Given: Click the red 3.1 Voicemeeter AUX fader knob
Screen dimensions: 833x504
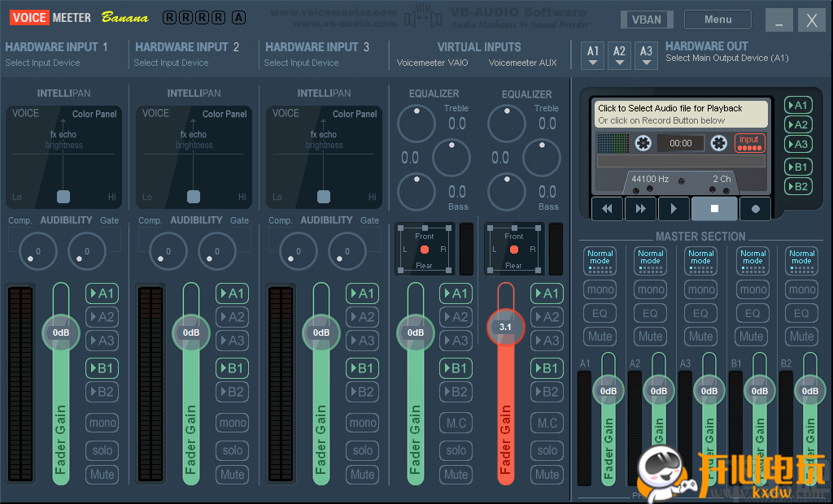Looking at the screenshot, I should pos(505,327).
